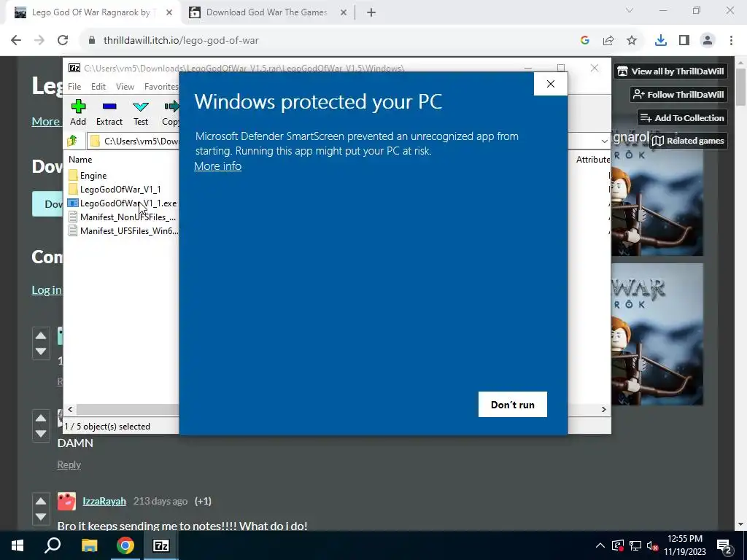The image size is (747, 560).
Task: Open the Chrome profile avatar
Action: click(708, 41)
